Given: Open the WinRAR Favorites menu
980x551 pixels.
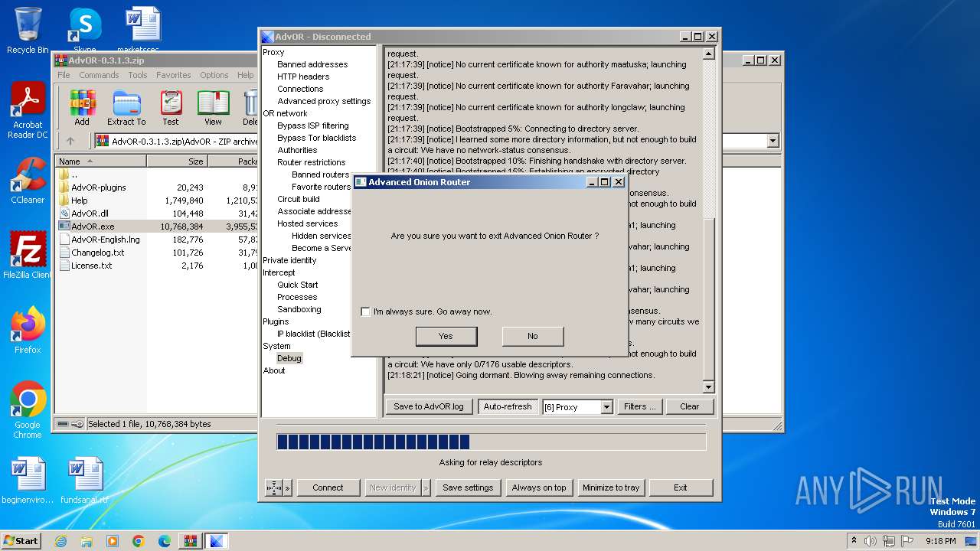Looking at the screenshot, I should (x=174, y=75).
